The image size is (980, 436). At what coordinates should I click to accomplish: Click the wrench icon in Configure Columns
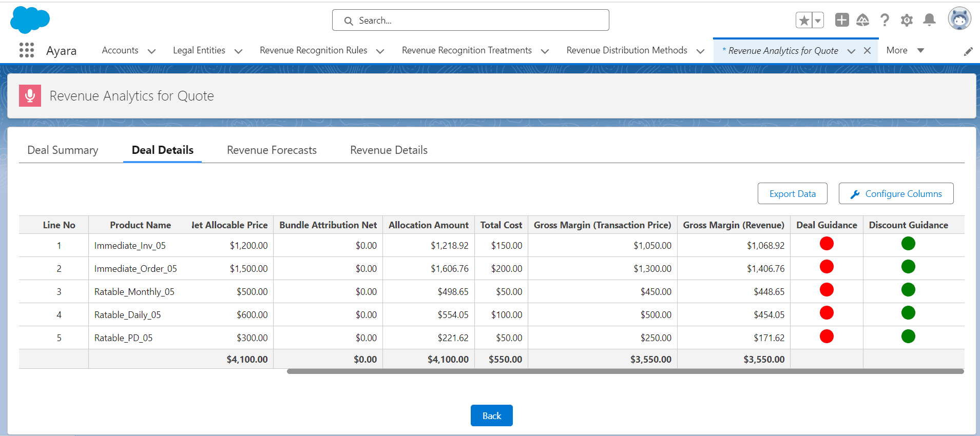point(855,194)
